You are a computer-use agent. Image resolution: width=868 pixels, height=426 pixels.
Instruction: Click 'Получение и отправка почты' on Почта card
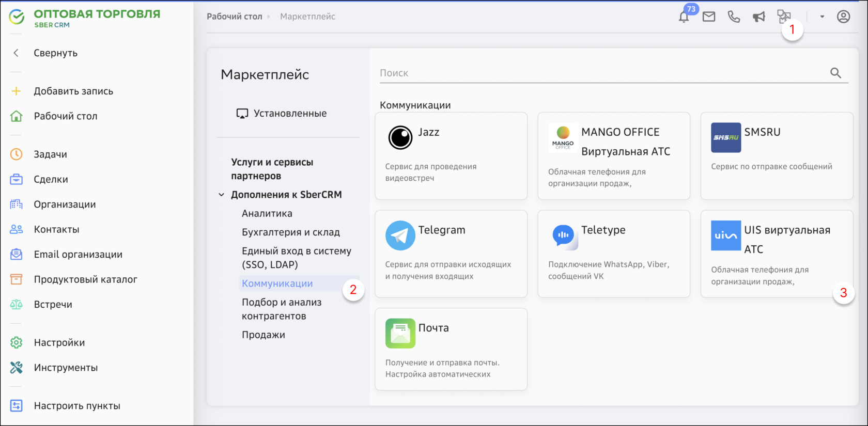[x=442, y=362]
